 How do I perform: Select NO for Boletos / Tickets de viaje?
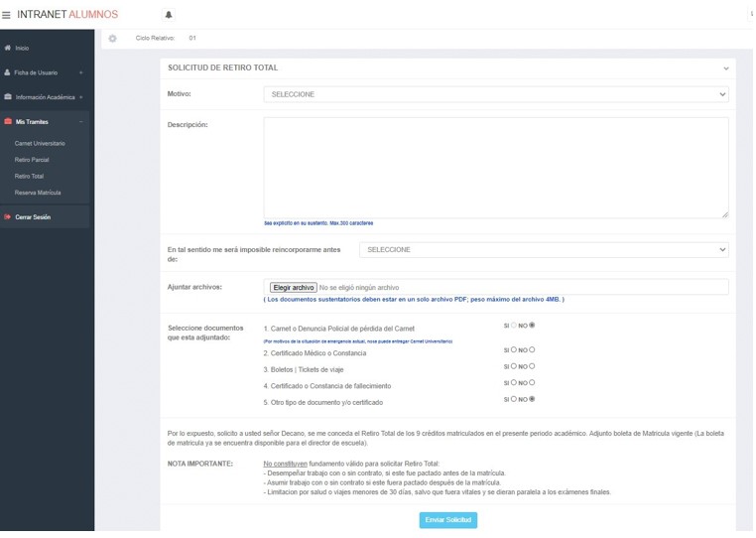pyautogui.click(x=532, y=366)
